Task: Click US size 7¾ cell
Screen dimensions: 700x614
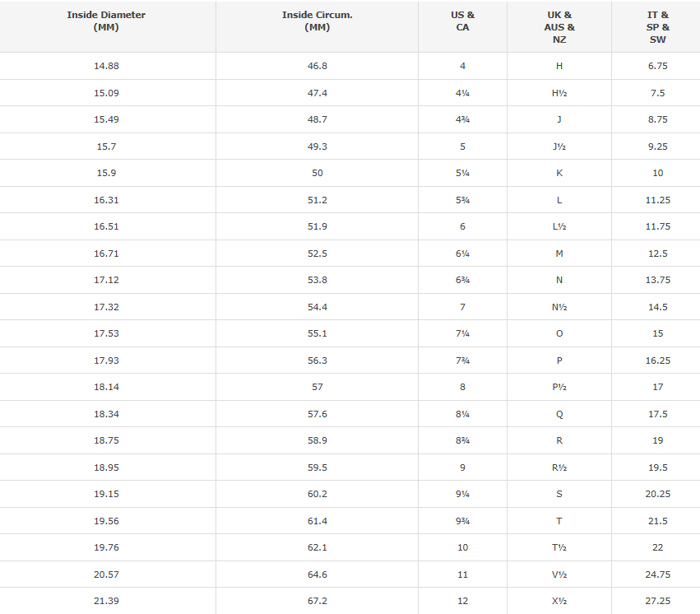Action: click(x=463, y=360)
